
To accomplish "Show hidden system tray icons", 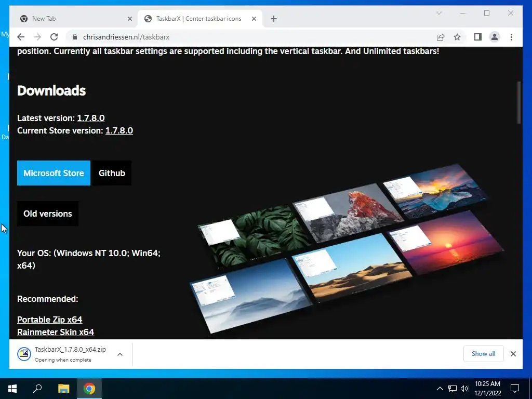I will (x=440, y=389).
